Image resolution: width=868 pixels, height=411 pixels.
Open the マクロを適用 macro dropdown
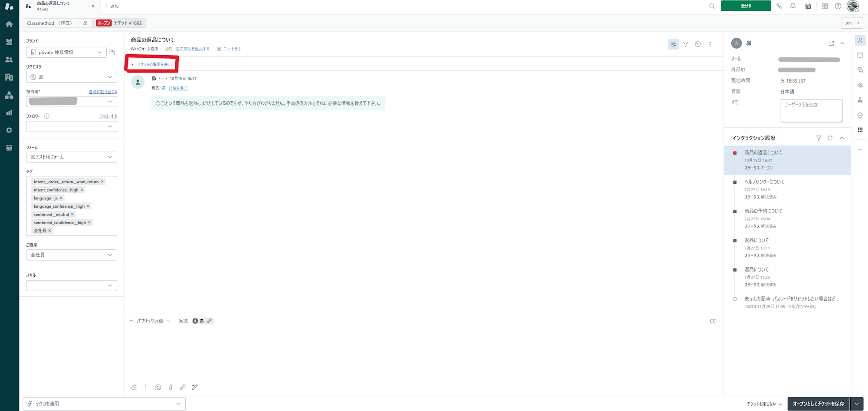[x=104, y=404]
